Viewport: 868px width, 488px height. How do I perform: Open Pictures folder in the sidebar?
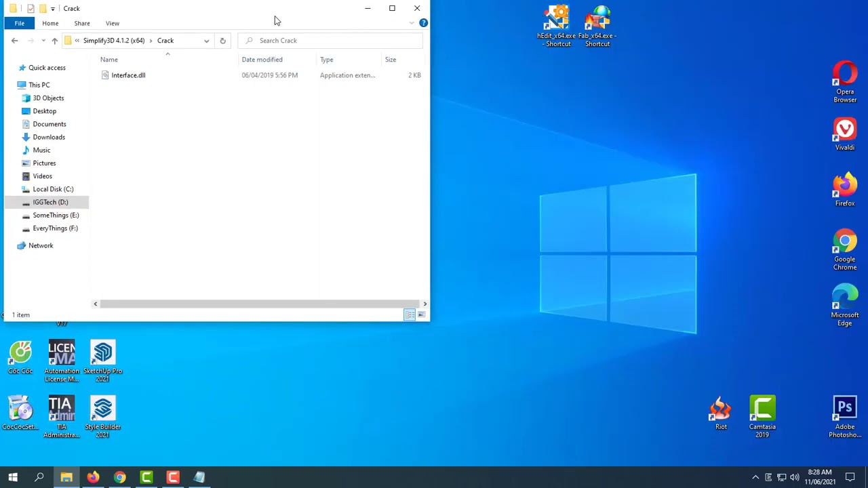pyautogui.click(x=44, y=163)
